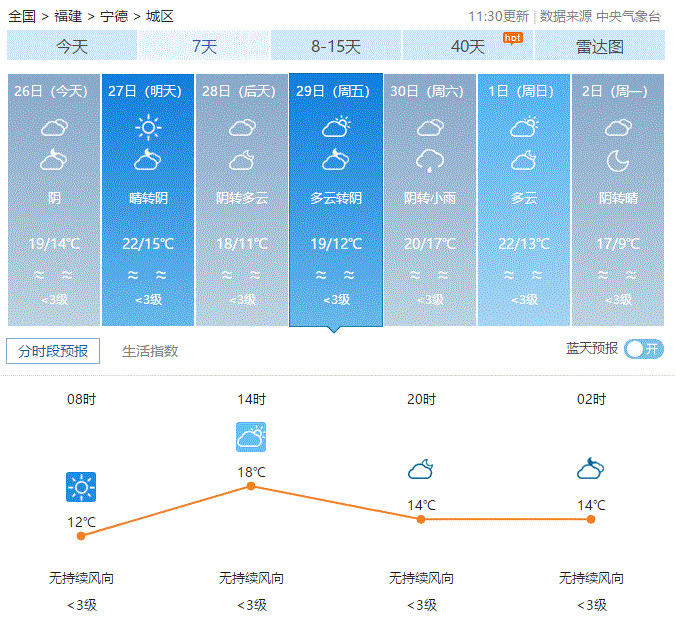Select the 2日（周一）day card header
Viewport: 676px width, 638px height.
(615, 91)
